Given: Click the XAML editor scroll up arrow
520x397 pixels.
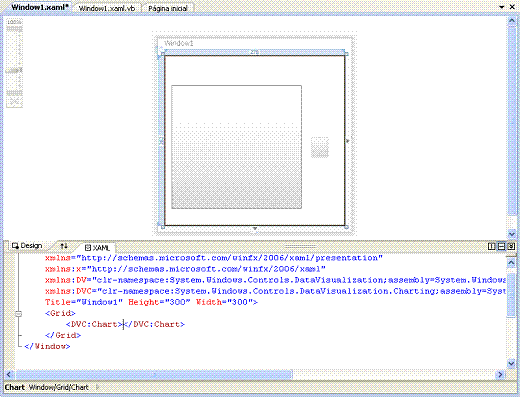Looking at the screenshot, I should pyautogui.click(x=511, y=263).
